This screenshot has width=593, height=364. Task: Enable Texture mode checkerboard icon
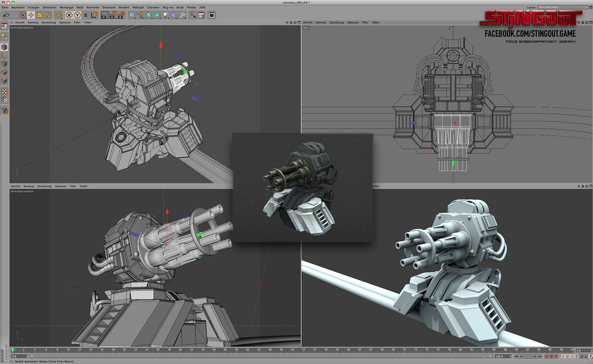[x=4, y=91]
